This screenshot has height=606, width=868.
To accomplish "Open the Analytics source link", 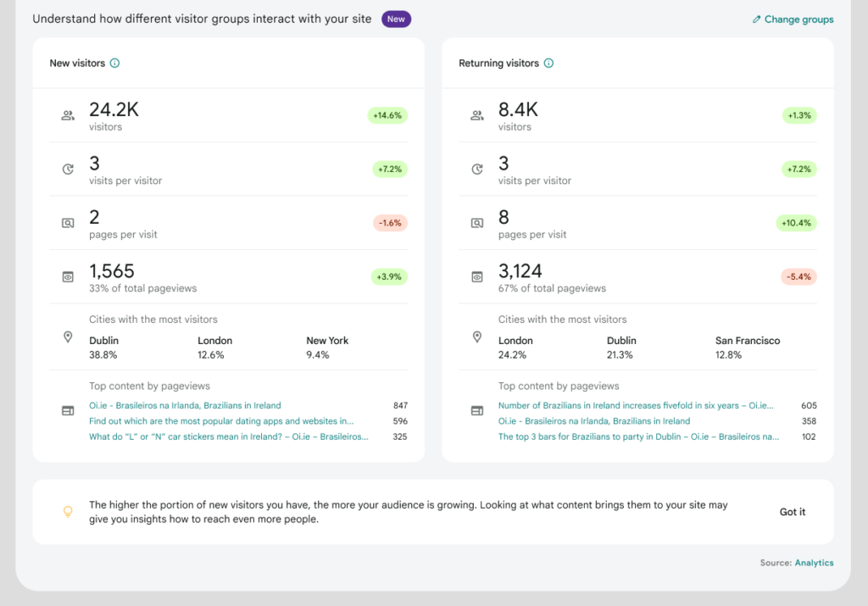I will pos(815,562).
